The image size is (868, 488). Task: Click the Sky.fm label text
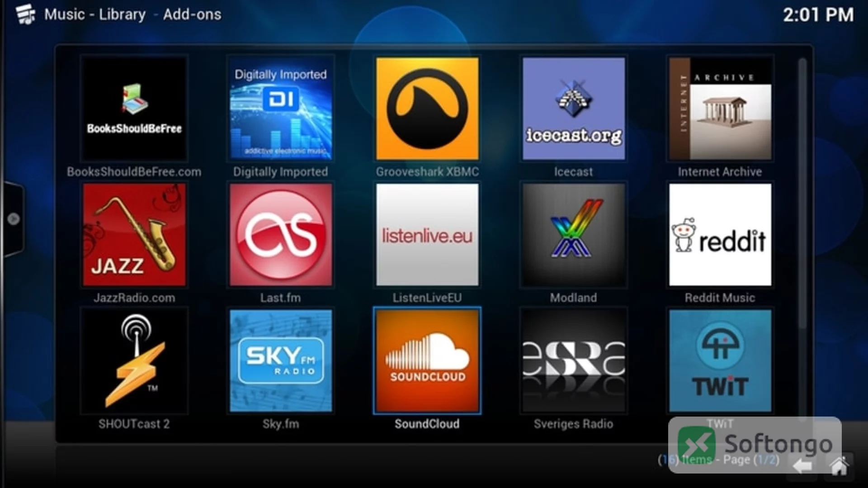tap(281, 424)
